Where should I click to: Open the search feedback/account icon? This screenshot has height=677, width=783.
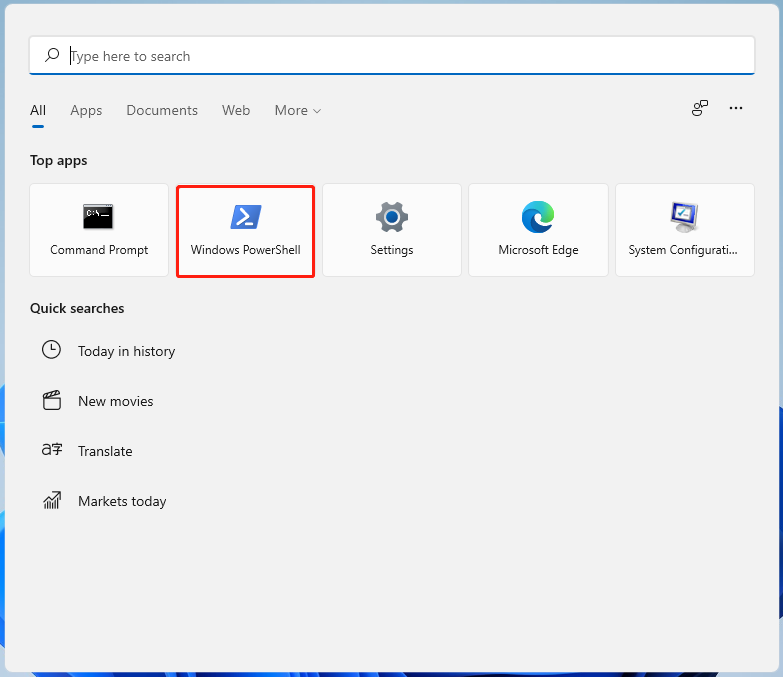pos(700,108)
